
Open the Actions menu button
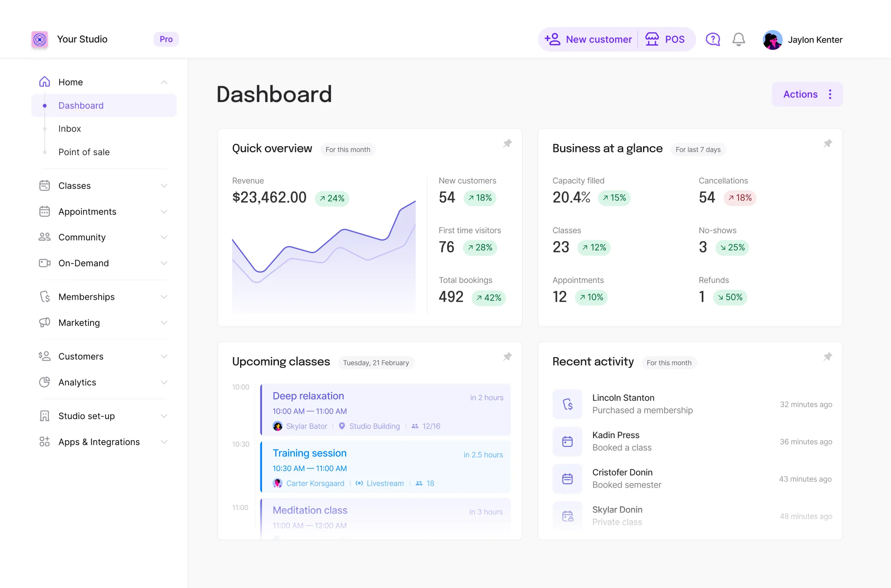807,94
